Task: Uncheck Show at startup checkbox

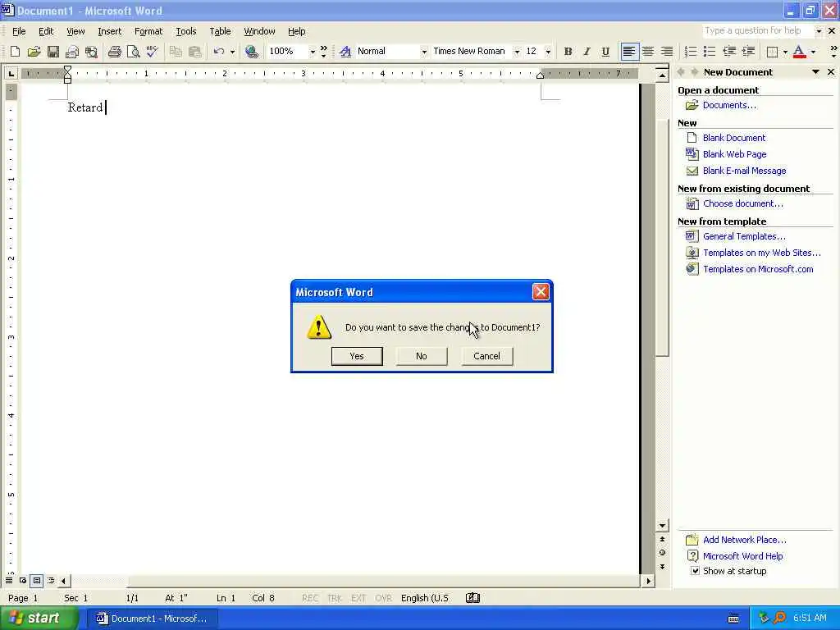Action: tap(695, 571)
